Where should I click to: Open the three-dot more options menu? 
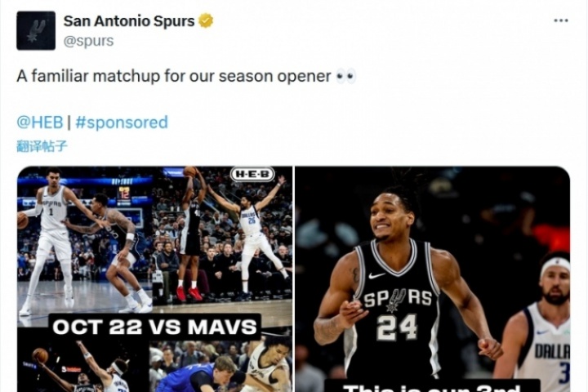[x=560, y=20]
